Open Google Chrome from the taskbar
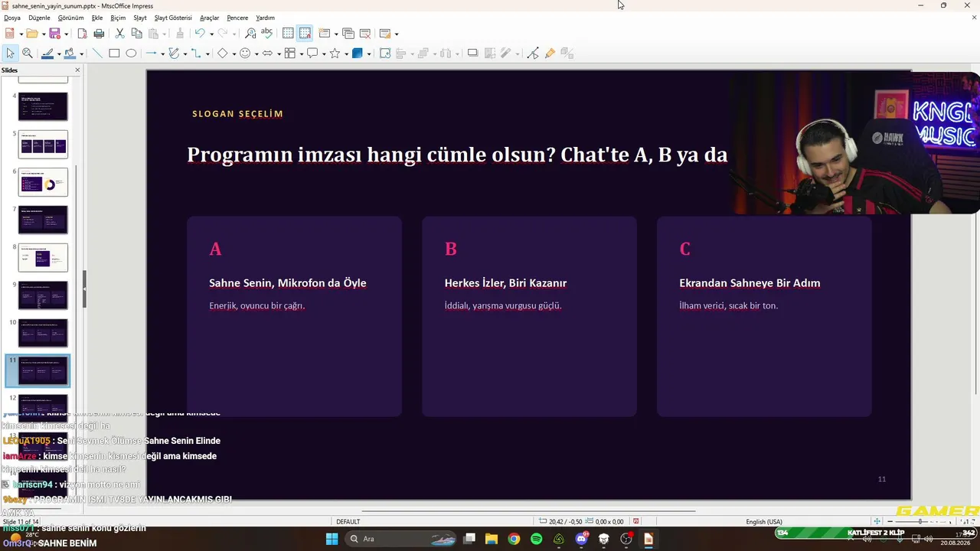The image size is (980, 551). click(x=514, y=539)
